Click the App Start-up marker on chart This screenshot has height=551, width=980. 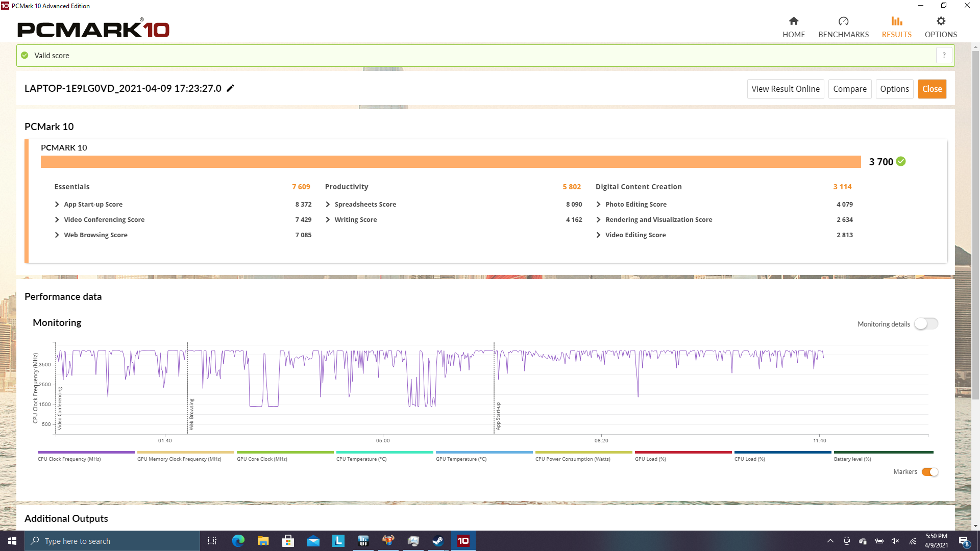[498, 416]
